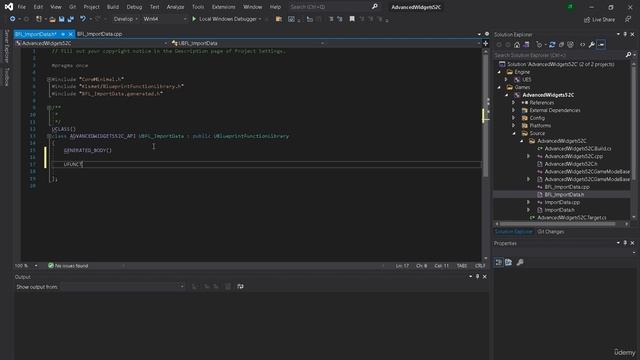Click the split editor icon
The width and height of the screenshot is (640, 360).
[486, 43]
